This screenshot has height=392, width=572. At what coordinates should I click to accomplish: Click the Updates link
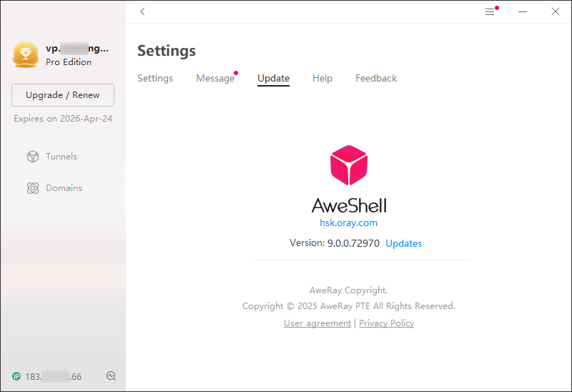[x=403, y=243]
